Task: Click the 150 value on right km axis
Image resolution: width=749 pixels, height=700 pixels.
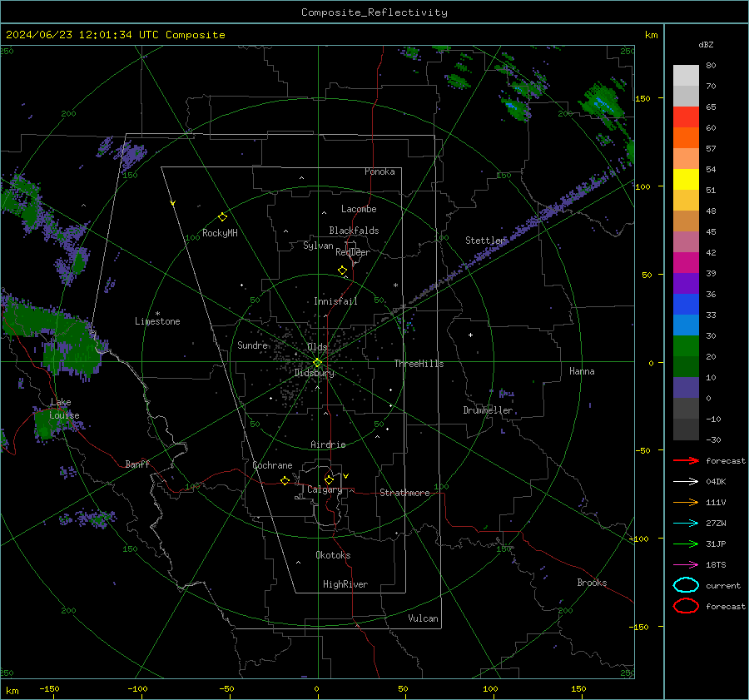Action: coord(643,98)
